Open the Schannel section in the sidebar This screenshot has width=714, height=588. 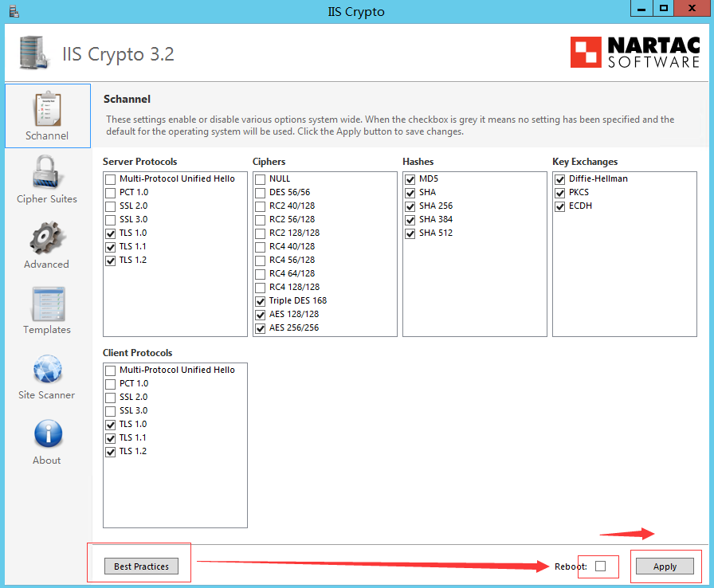click(x=47, y=116)
